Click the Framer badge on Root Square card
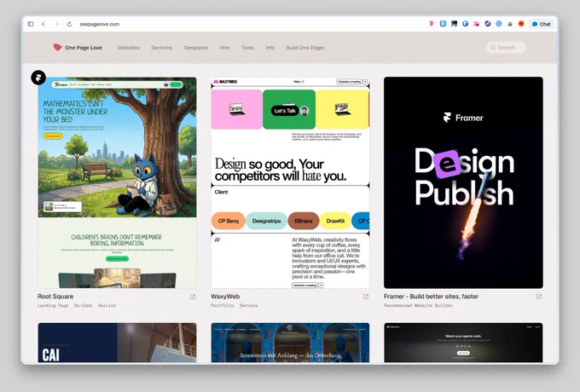Viewport: 580px width, 392px height. coord(38,78)
